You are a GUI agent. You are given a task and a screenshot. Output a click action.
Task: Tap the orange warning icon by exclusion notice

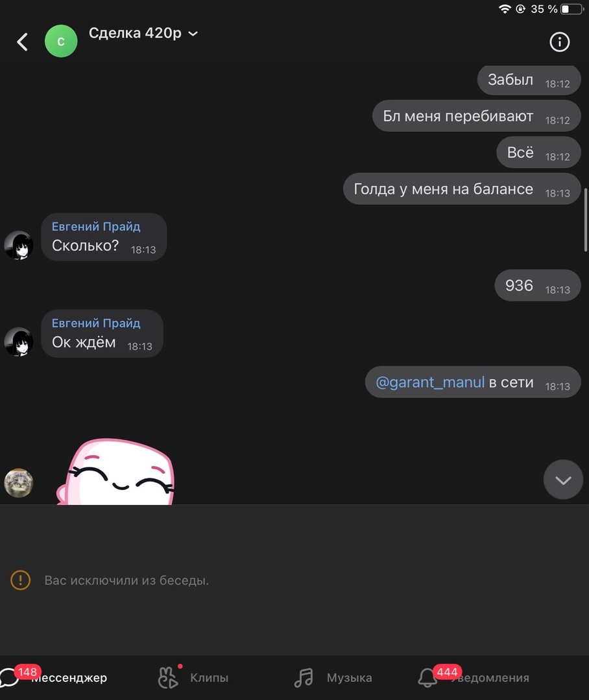[x=21, y=580]
